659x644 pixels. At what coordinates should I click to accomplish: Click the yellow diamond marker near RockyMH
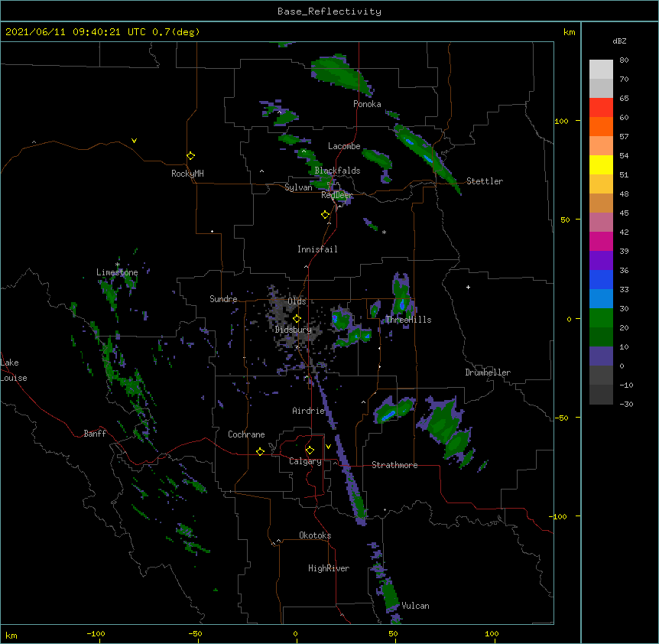(x=191, y=156)
